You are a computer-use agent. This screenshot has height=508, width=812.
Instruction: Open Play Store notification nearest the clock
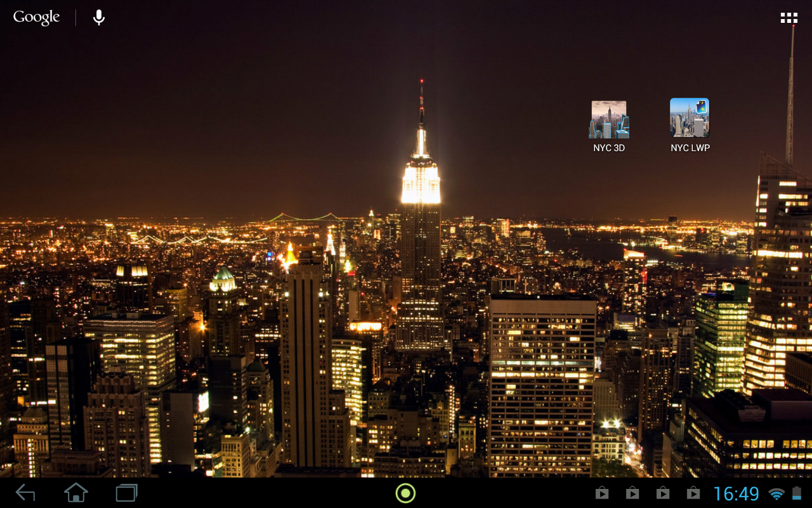pyautogui.click(x=693, y=493)
